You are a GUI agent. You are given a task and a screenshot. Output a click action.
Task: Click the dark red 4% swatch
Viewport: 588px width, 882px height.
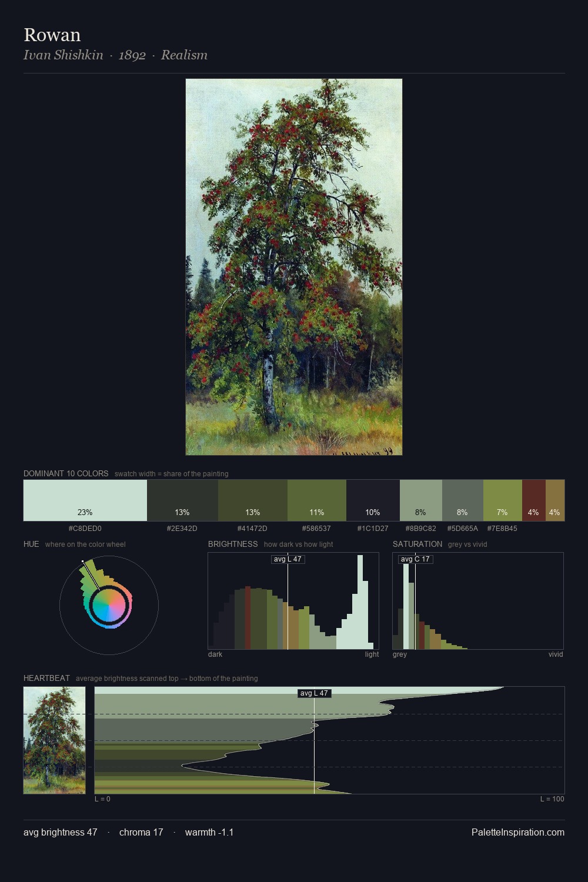click(x=534, y=500)
